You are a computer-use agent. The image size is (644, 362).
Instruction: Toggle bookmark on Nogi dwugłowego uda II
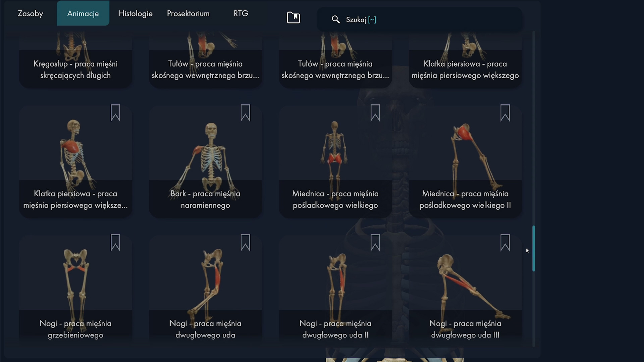pos(375,243)
